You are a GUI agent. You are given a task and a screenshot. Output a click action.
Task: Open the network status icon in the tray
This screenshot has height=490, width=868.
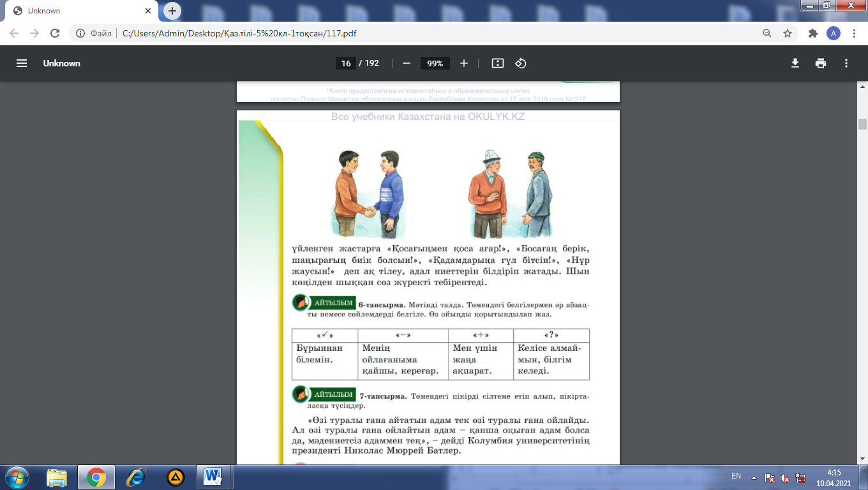pos(801,477)
